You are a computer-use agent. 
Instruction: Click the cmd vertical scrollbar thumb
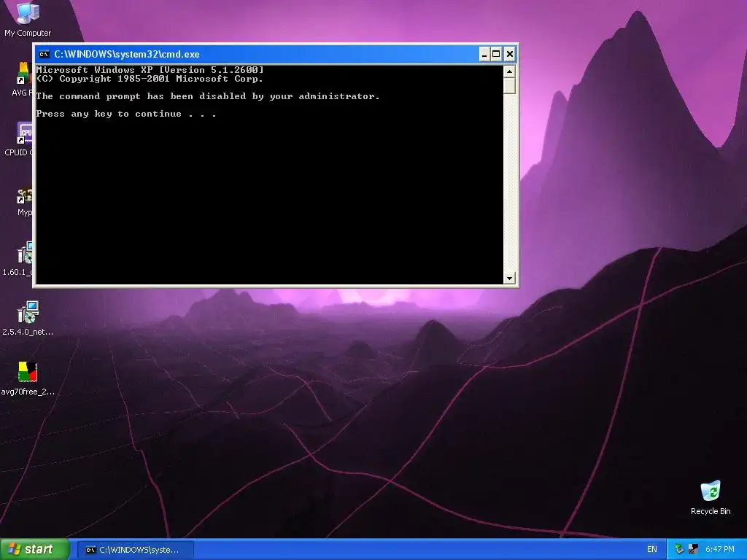pyautogui.click(x=509, y=86)
